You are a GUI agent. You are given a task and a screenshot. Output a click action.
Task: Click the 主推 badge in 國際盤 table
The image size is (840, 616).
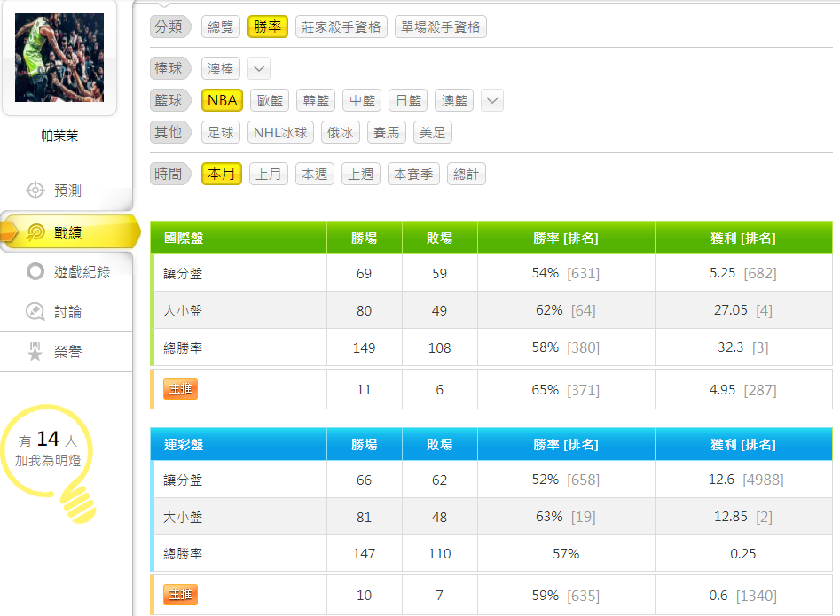[x=181, y=389]
